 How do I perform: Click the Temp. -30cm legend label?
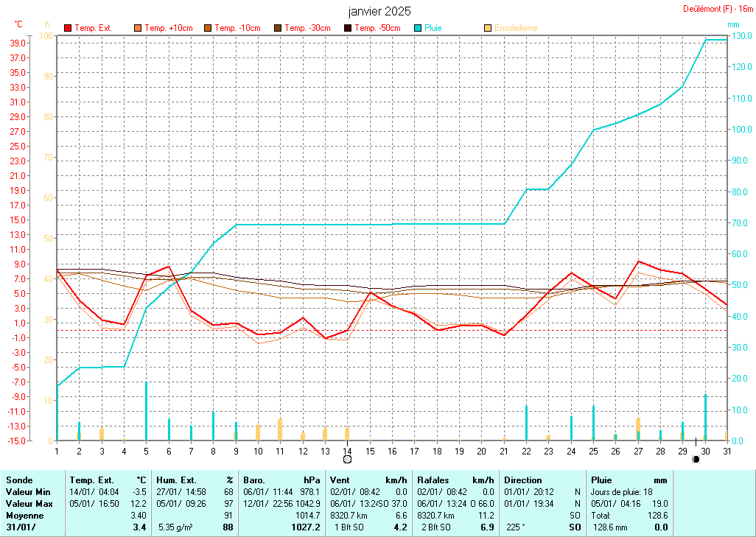click(x=307, y=28)
